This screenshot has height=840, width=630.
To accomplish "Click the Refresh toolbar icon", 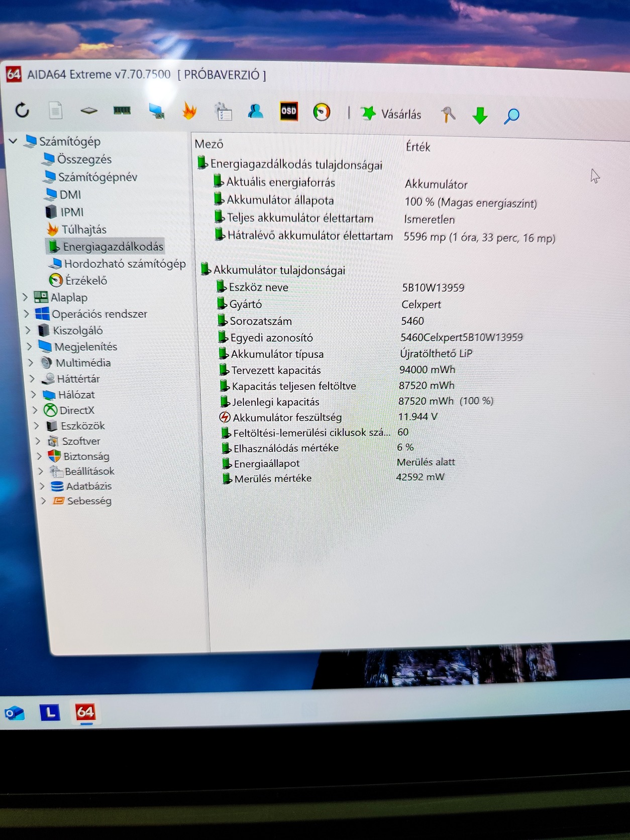I will pos(22,110).
